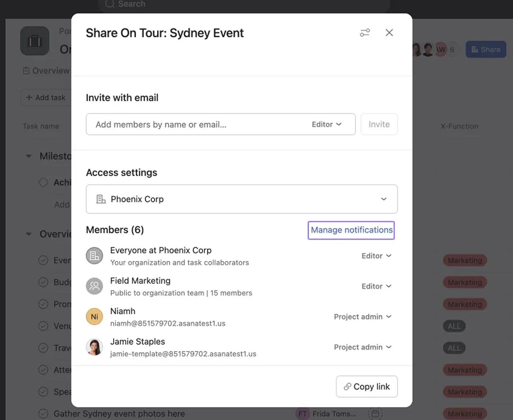
Task: Click the Field Marketing team icon
Action: (x=94, y=286)
